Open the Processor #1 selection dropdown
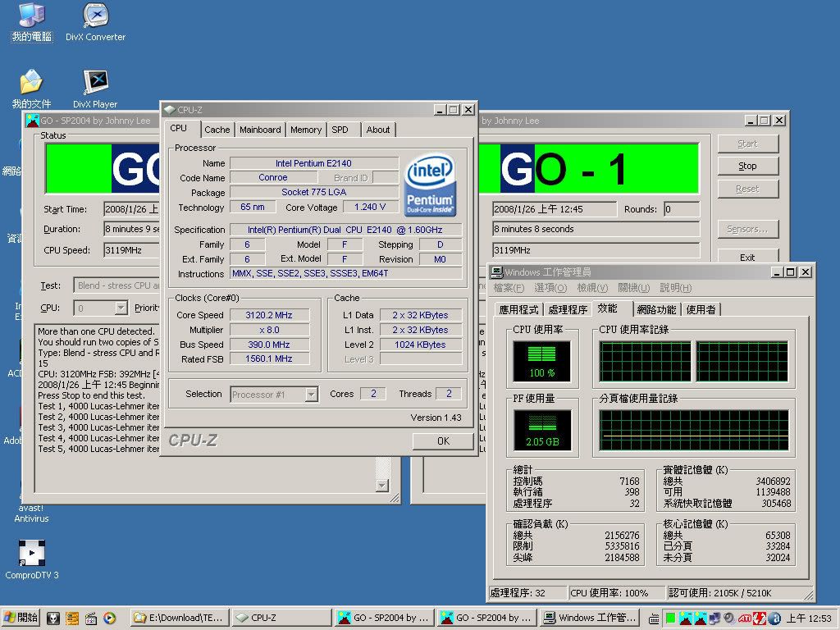Viewport: 840px width, 630px height. [x=311, y=395]
